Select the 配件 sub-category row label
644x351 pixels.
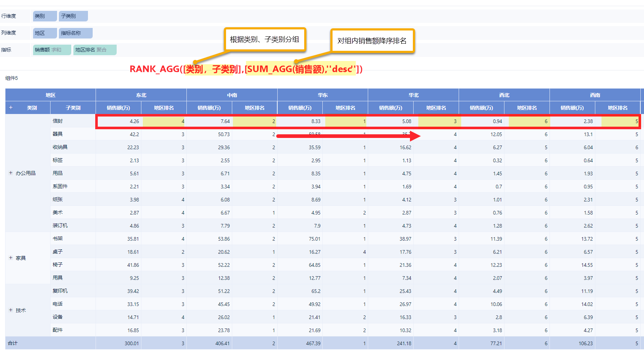(x=58, y=330)
